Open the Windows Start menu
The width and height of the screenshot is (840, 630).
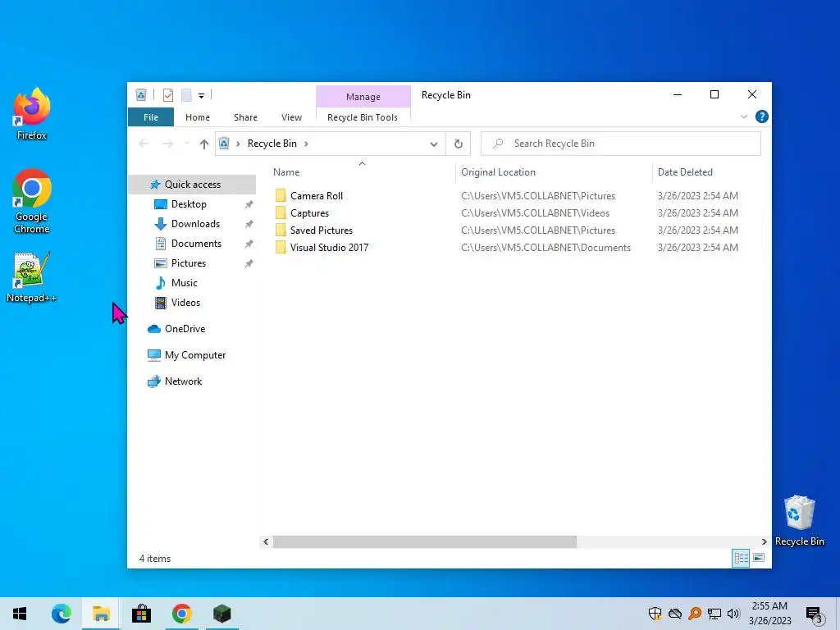(20, 614)
